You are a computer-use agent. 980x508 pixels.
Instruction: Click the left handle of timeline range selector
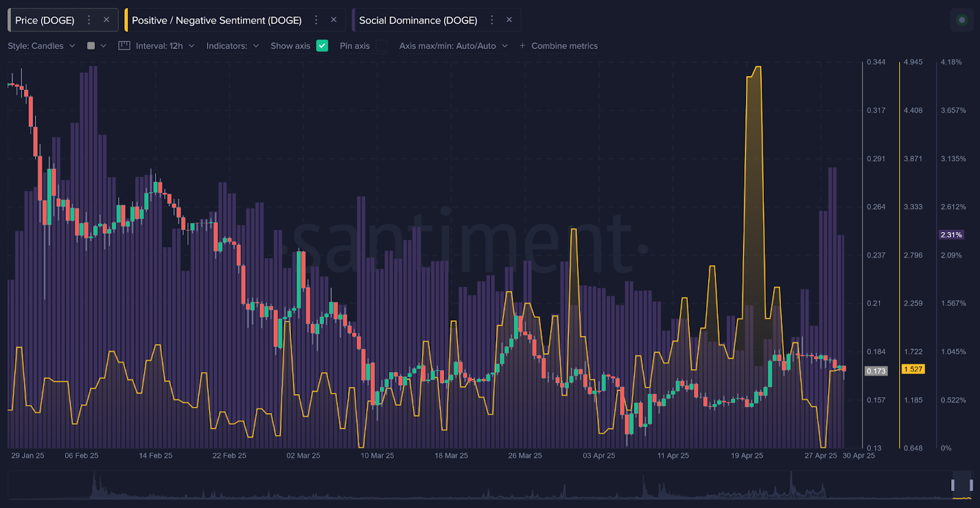point(952,485)
